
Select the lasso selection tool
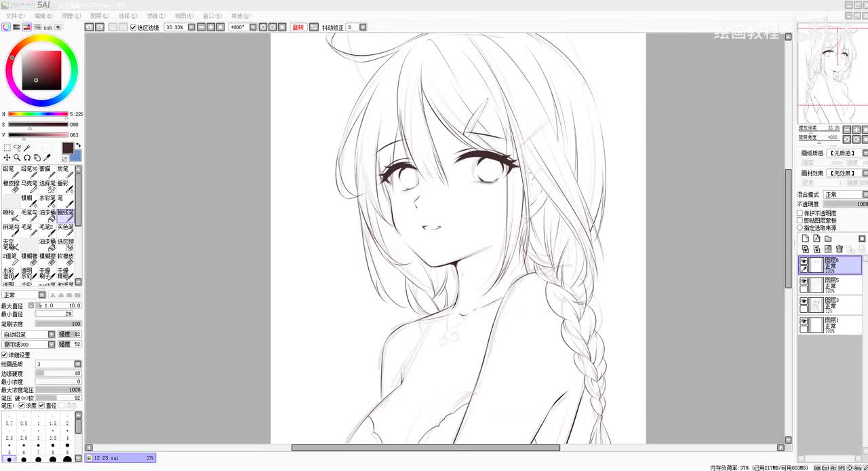pos(17,147)
